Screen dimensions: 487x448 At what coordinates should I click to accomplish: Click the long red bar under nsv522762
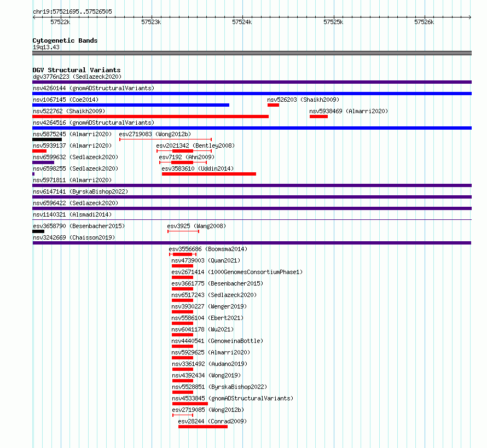150,117
